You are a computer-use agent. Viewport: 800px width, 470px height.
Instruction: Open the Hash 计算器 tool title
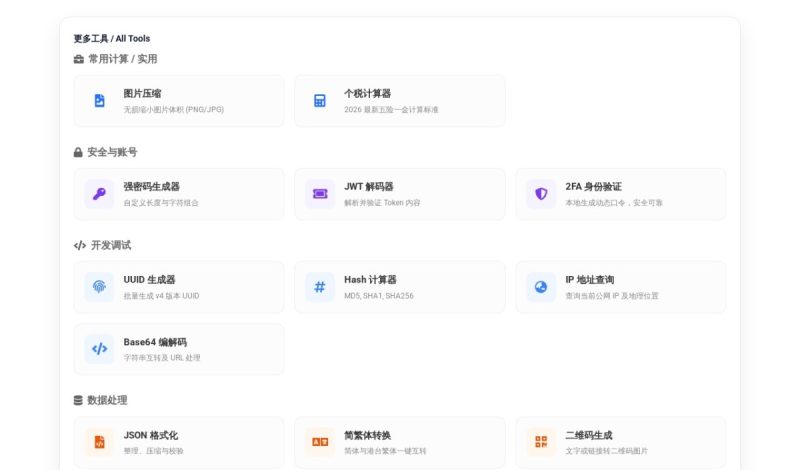coord(370,280)
